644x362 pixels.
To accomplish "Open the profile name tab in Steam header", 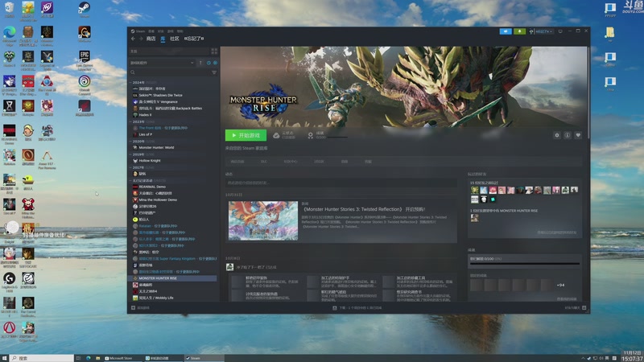I will click(194, 39).
